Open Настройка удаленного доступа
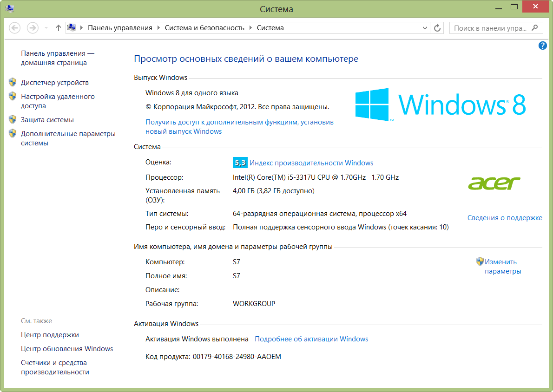The width and height of the screenshot is (553, 392). click(x=58, y=101)
